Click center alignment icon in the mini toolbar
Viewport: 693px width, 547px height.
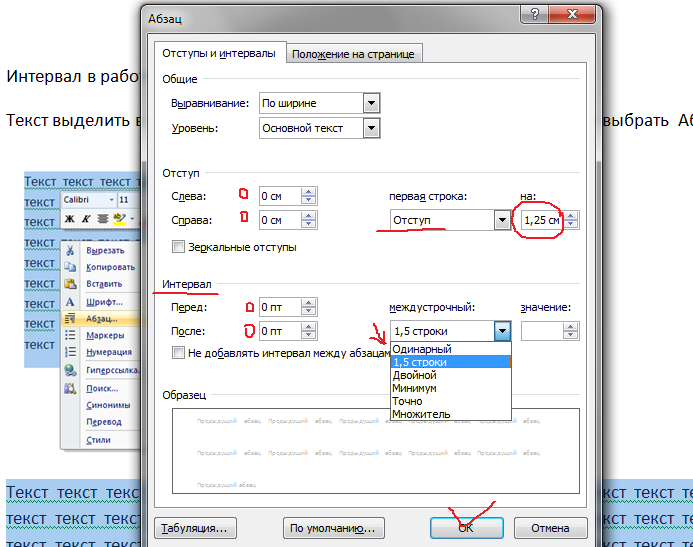tap(103, 218)
